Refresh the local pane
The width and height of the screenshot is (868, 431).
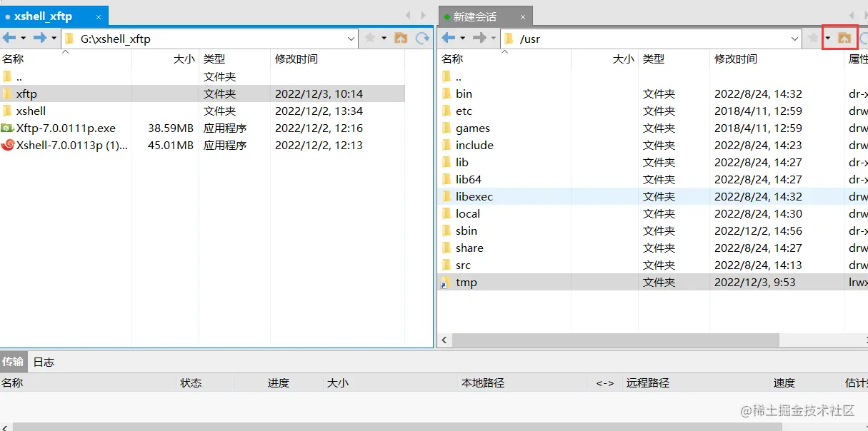coord(423,38)
